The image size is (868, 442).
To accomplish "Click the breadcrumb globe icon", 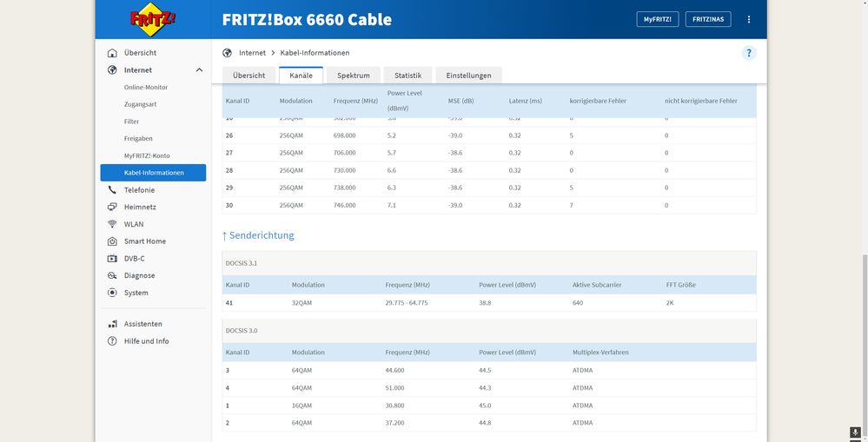I will coord(227,53).
